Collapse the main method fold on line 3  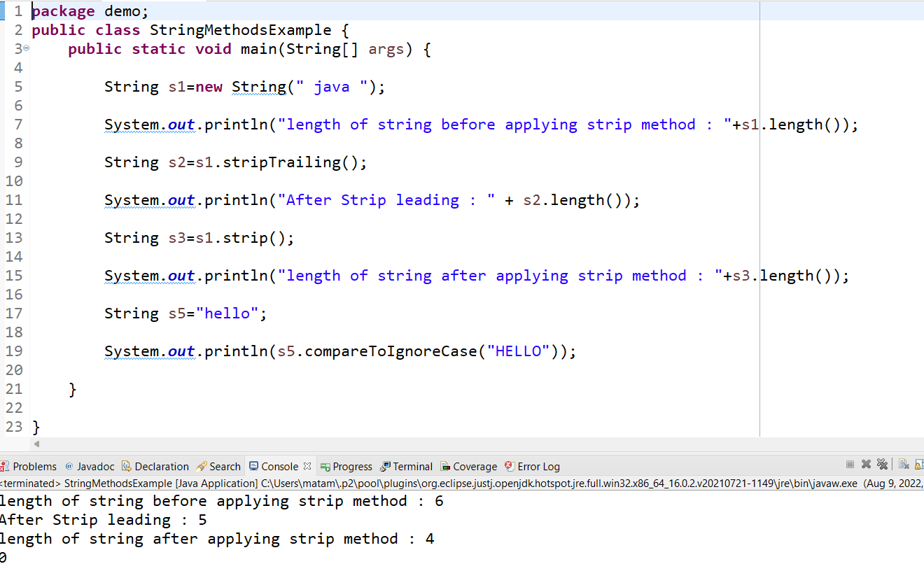coord(26,48)
